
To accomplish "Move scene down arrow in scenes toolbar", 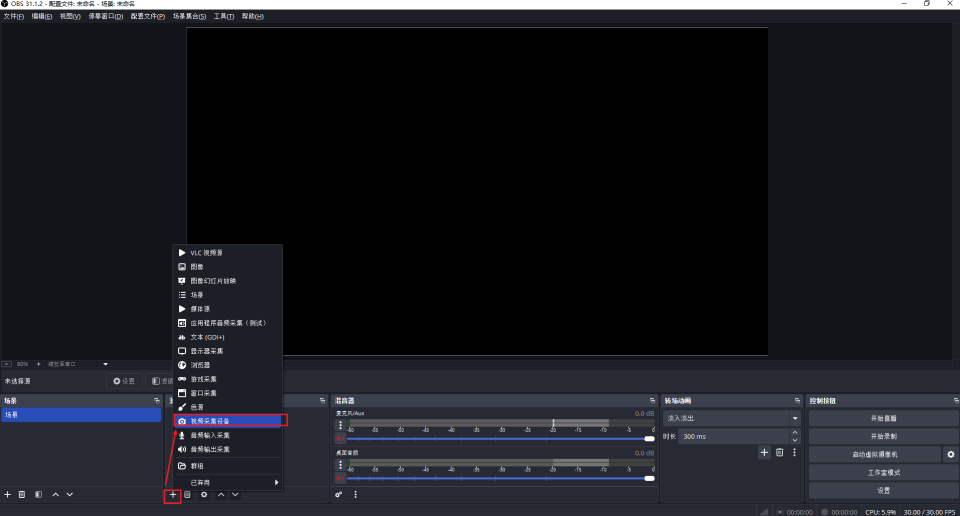I will pyautogui.click(x=70, y=495).
